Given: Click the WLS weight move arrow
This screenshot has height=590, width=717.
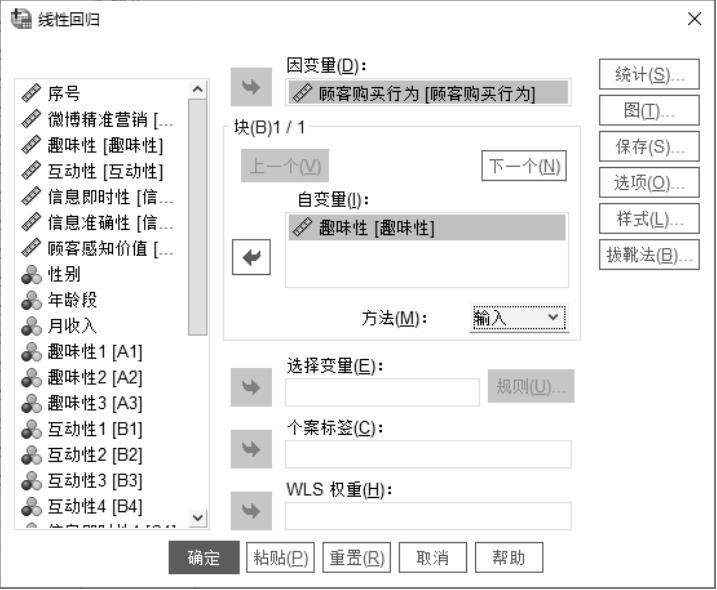Looking at the screenshot, I should (x=251, y=511).
